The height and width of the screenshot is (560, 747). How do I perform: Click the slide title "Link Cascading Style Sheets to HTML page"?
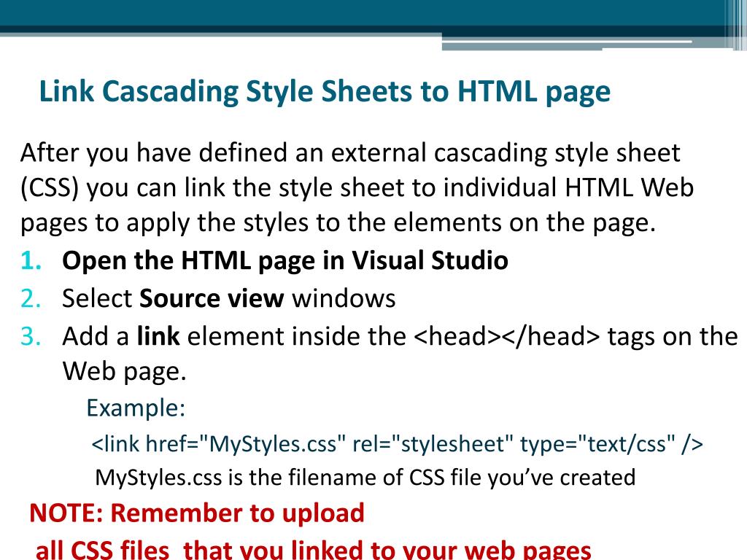(325, 91)
